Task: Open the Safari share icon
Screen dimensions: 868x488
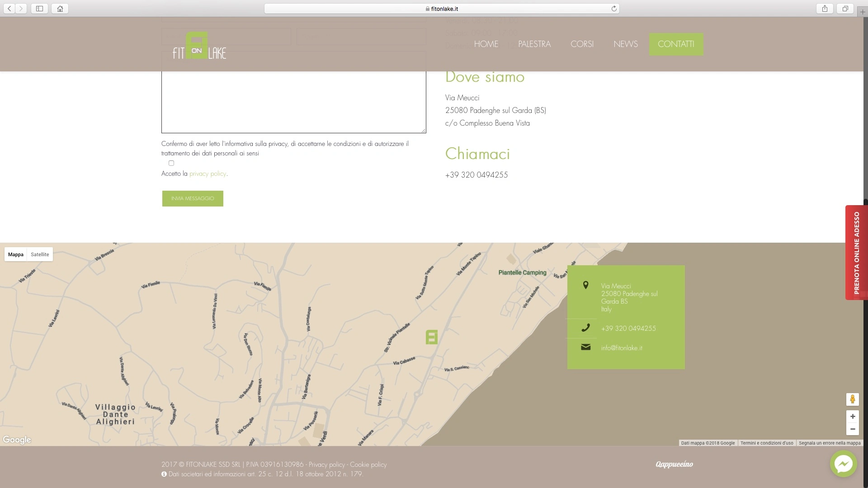Action: tap(825, 9)
